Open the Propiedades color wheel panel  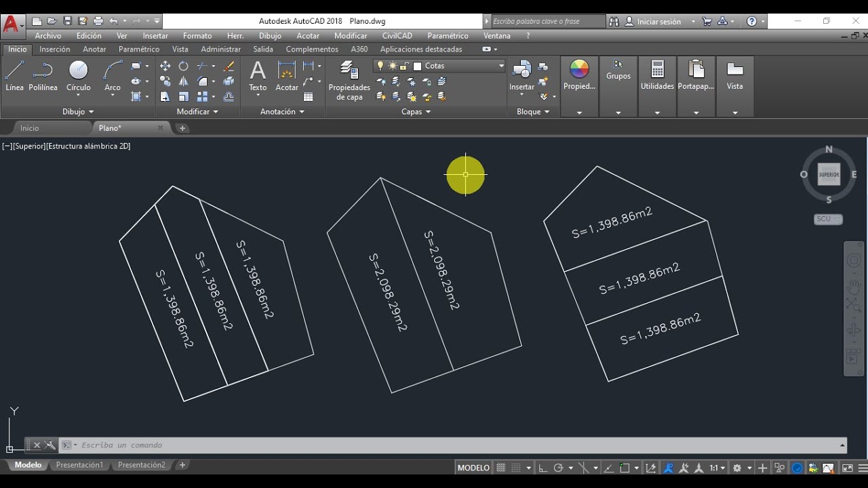(x=579, y=75)
